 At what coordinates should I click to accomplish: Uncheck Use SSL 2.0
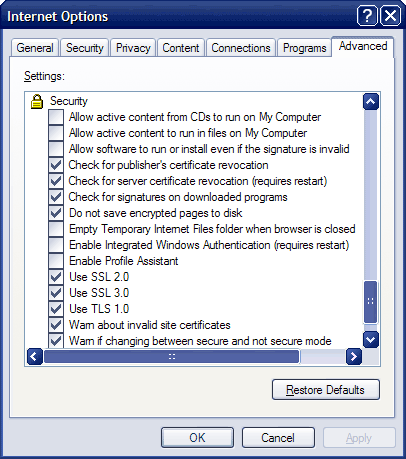56,277
